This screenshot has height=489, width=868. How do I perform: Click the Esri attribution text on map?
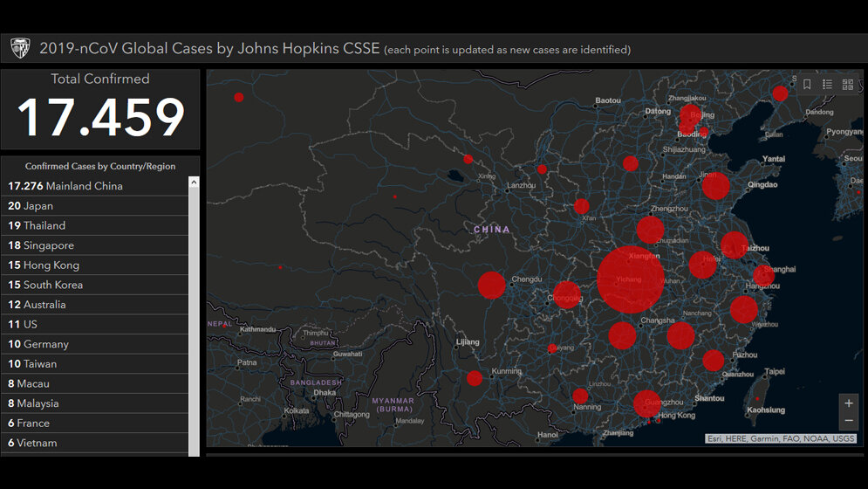click(x=781, y=439)
